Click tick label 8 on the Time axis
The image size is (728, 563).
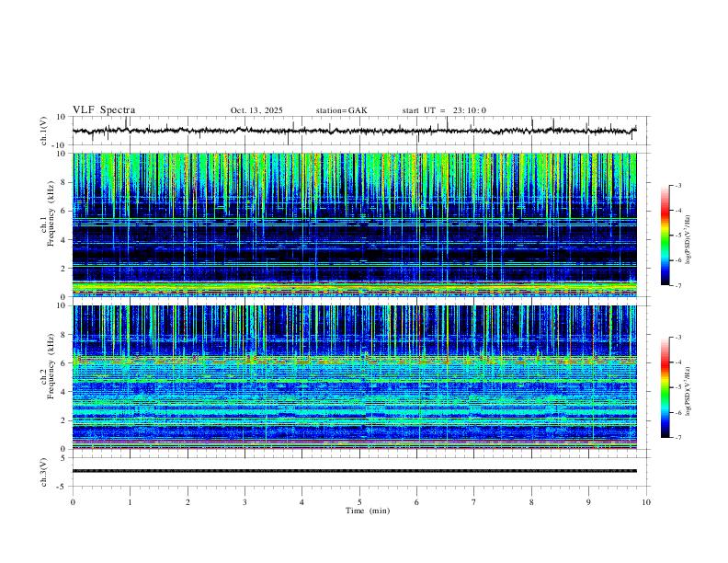[x=531, y=502]
